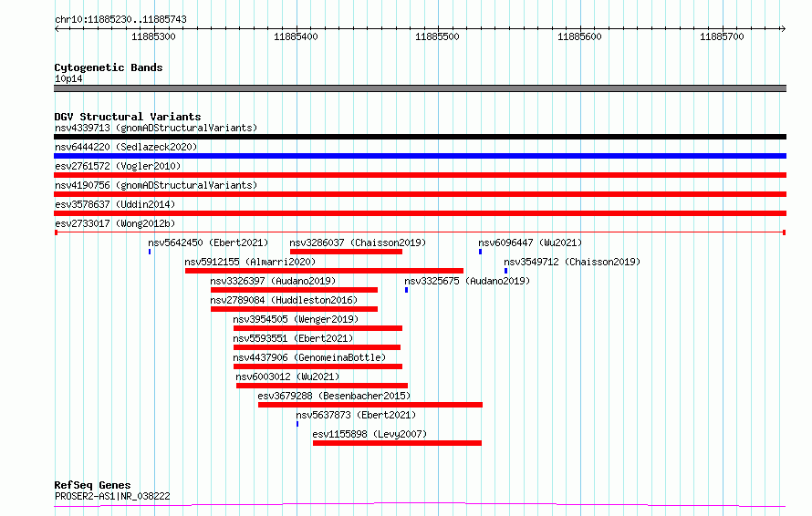Click the red nsv5593551 variant bar
This screenshot has height=516, width=812.
point(317,347)
